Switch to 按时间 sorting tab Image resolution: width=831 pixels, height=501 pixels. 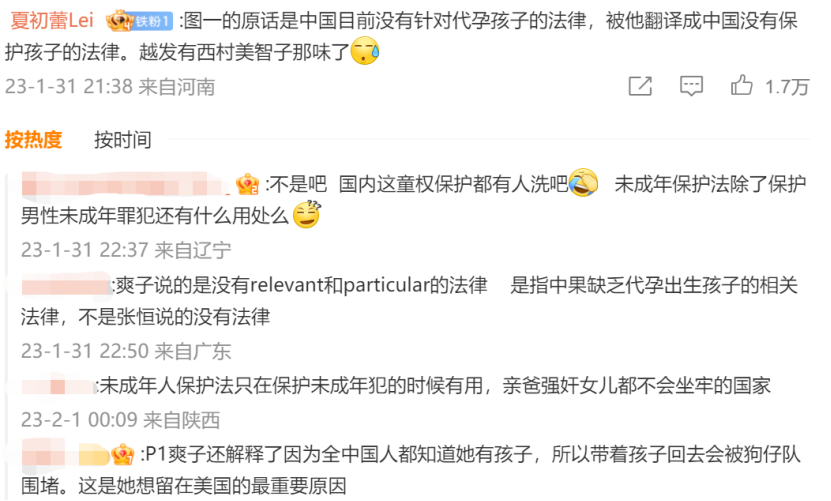click(123, 140)
